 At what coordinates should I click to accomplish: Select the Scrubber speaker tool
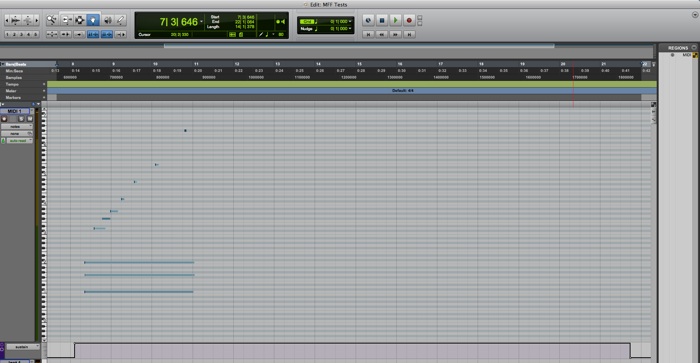[x=108, y=20]
